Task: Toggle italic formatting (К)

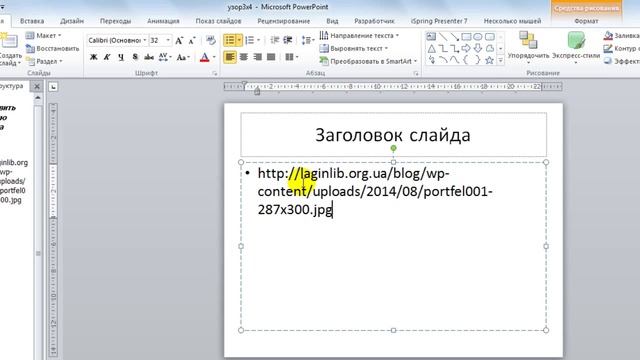Action: pyautogui.click(x=107, y=57)
